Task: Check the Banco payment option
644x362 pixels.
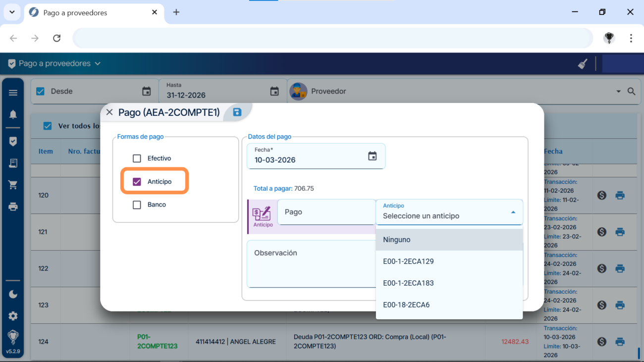Action: point(137,205)
